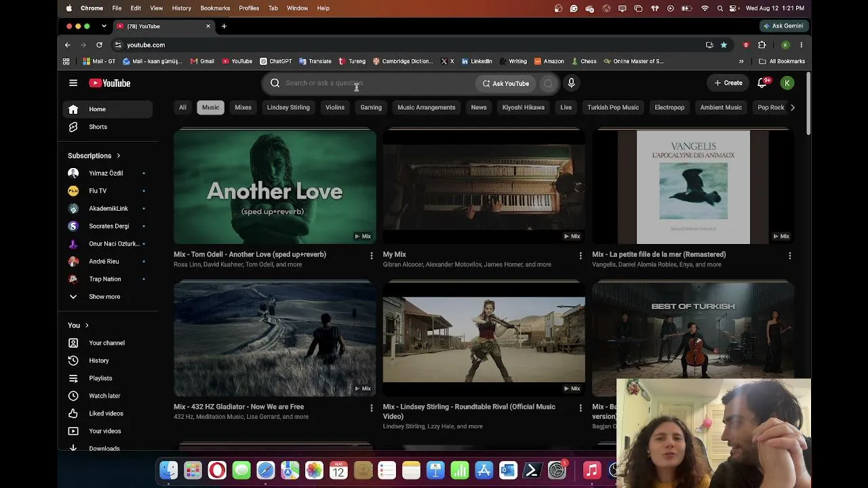The width and height of the screenshot is (868, 488).
Task: Open the Profiles menu
Action: [249, 8]
